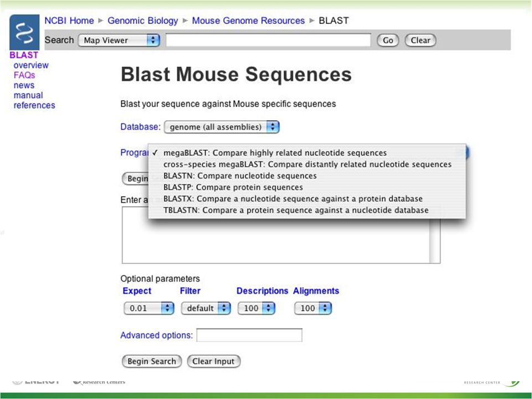Click the top search text field
532x399 pixels.
(x=268, y=40)
